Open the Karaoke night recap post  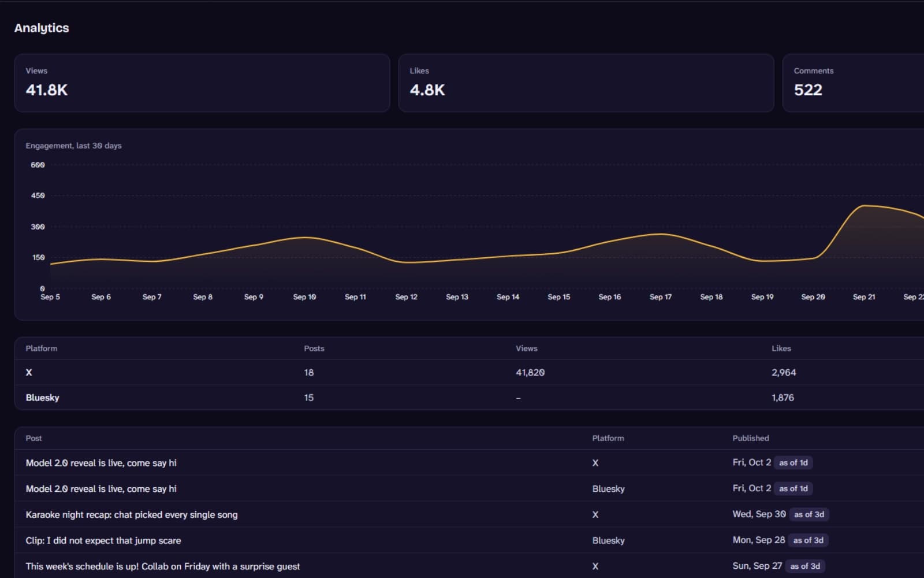(132, 514)
